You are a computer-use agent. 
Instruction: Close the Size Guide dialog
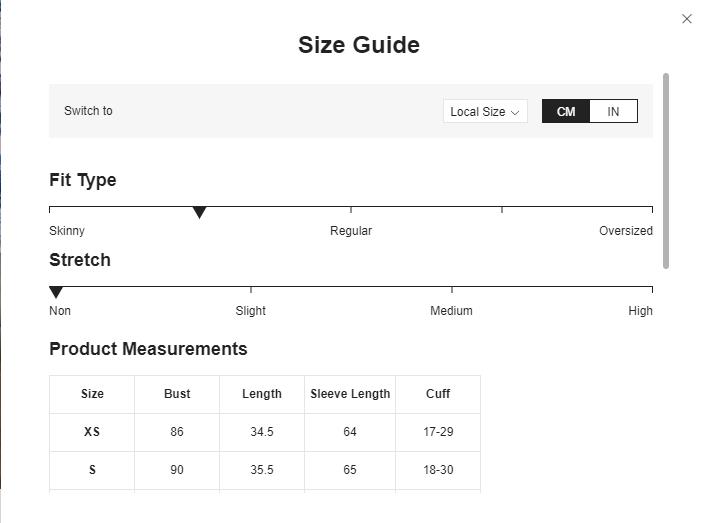point(686,19)
